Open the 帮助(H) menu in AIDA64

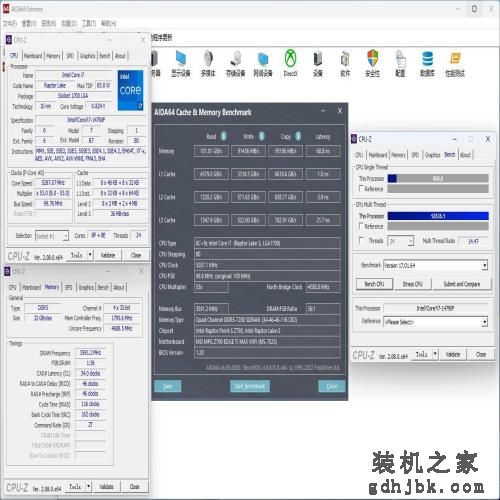[109, 23]
